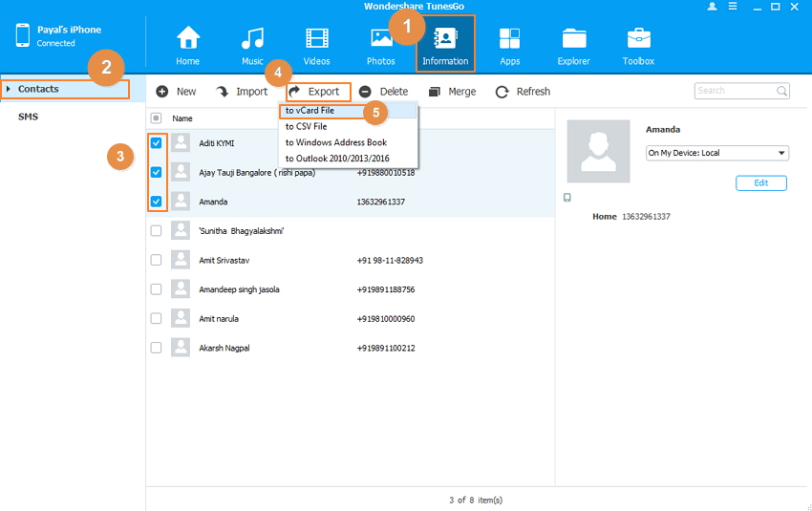Choose 'to CSV File' export option
812x511 pixels.
click(306, 126)
